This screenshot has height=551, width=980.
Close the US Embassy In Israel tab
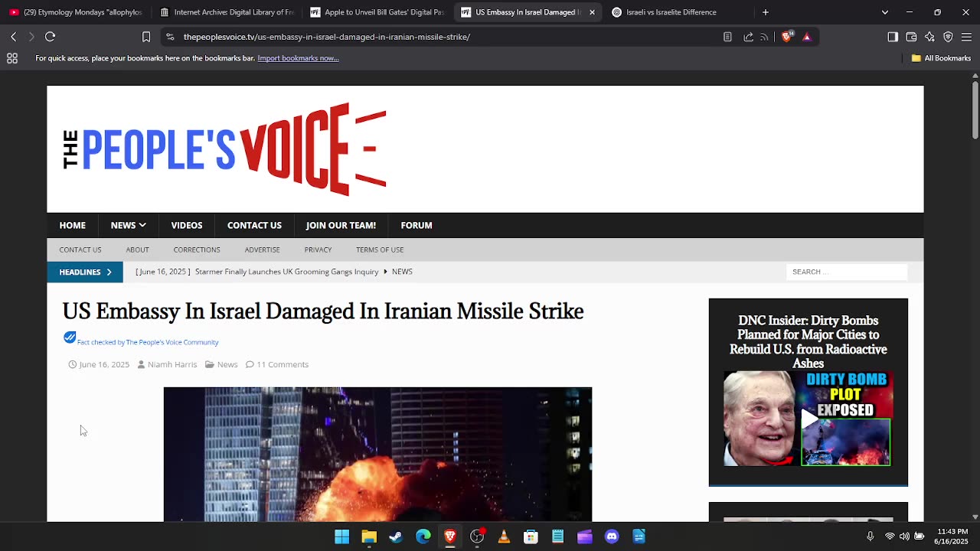(x=592, y=12)
